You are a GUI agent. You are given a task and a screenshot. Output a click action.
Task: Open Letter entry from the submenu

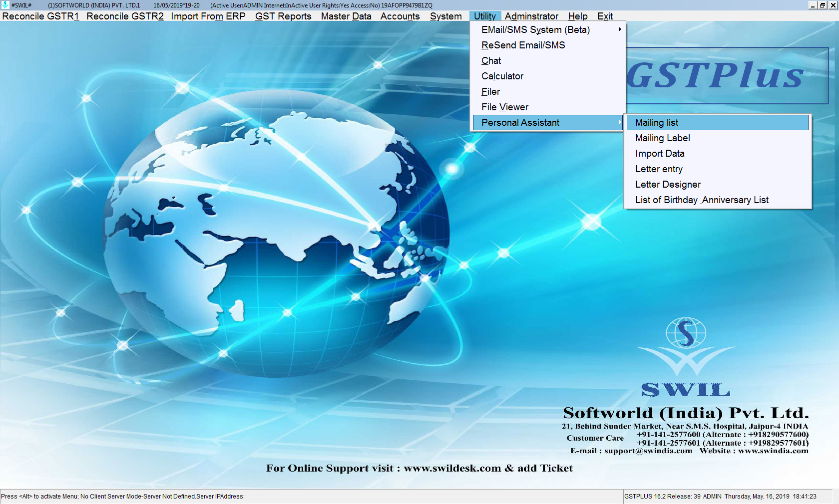pos(718,169)
